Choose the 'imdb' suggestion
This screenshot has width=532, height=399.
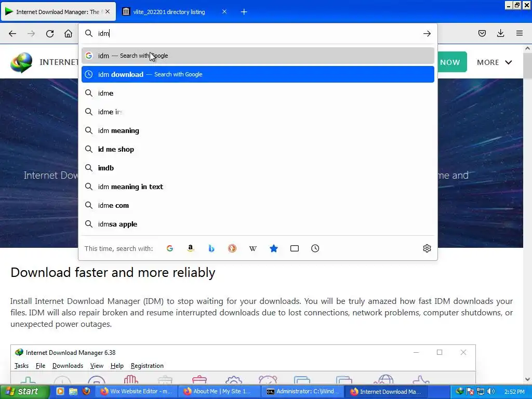point(258,168)
